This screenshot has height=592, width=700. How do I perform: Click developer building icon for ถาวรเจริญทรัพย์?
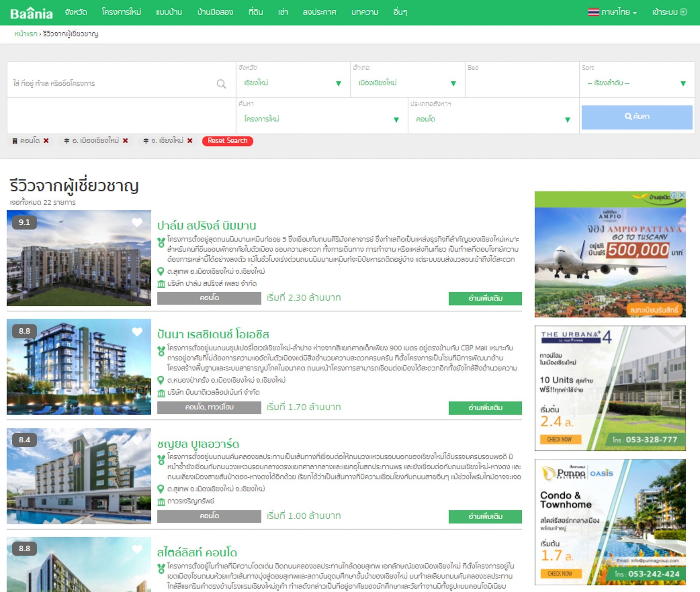pos(161,502)
